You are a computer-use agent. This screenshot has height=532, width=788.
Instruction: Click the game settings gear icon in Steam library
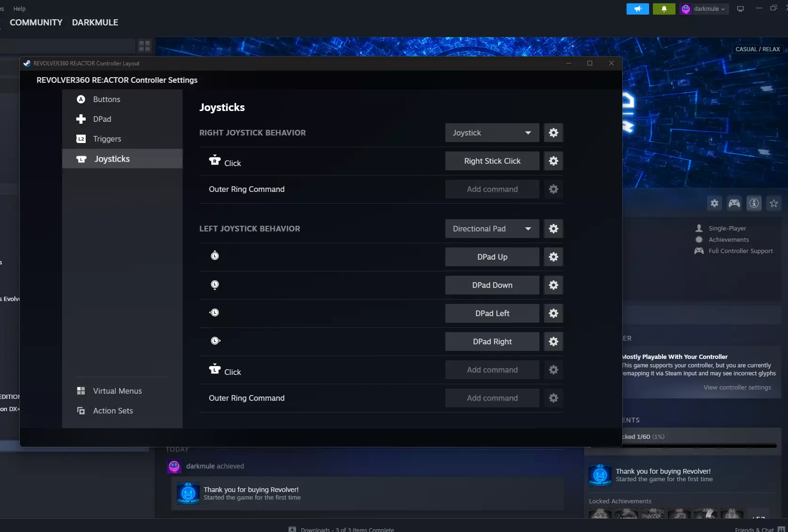(x=715, y=203)
